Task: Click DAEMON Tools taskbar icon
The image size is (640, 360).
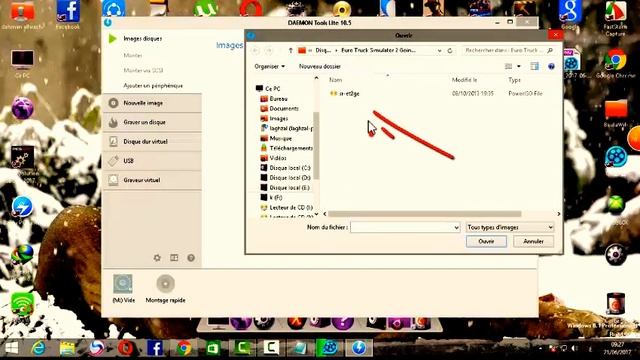Action: tap(359, 348)
